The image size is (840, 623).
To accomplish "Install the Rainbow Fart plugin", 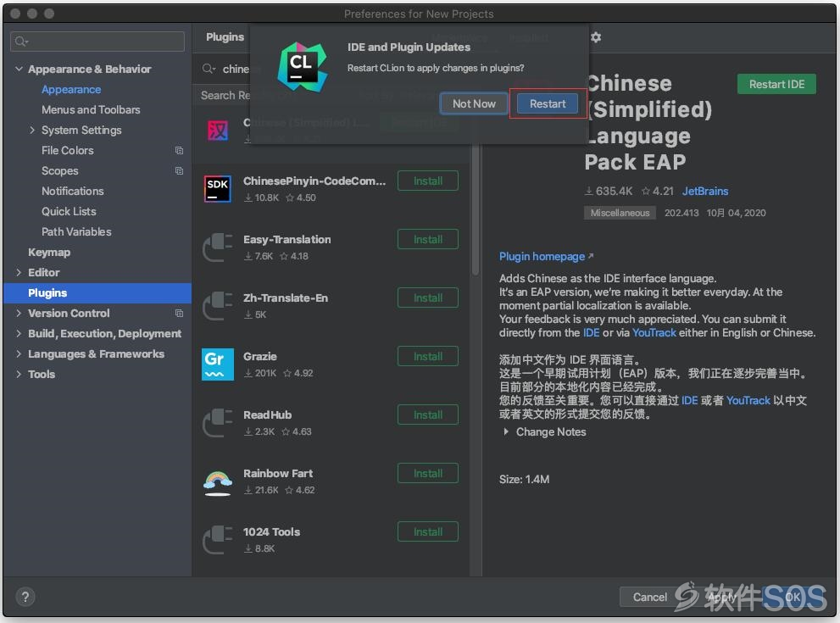I will coord(428,474).
